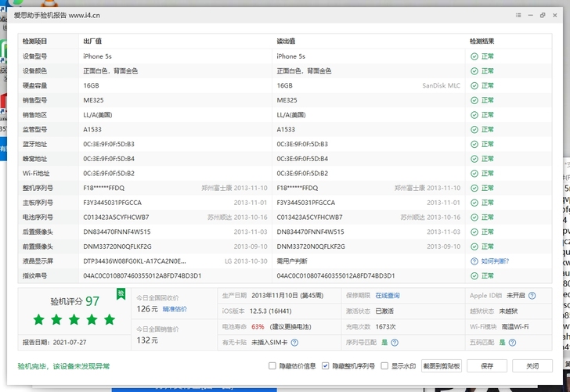
Task: Click the 1673次 charge count value
Action: [x=385, y=327]
